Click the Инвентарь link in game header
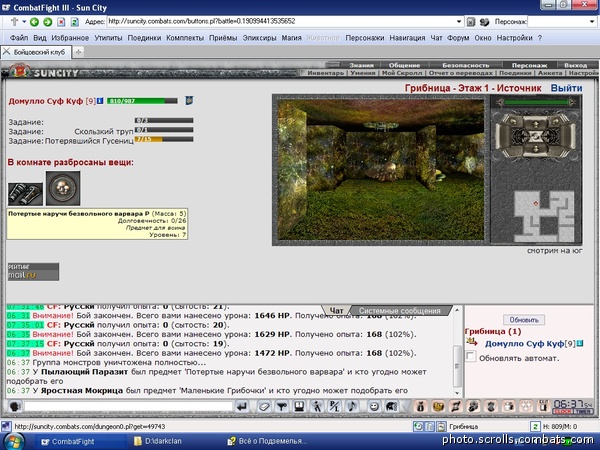This screenshot has height=450, width=600. [x=325, y=73]
